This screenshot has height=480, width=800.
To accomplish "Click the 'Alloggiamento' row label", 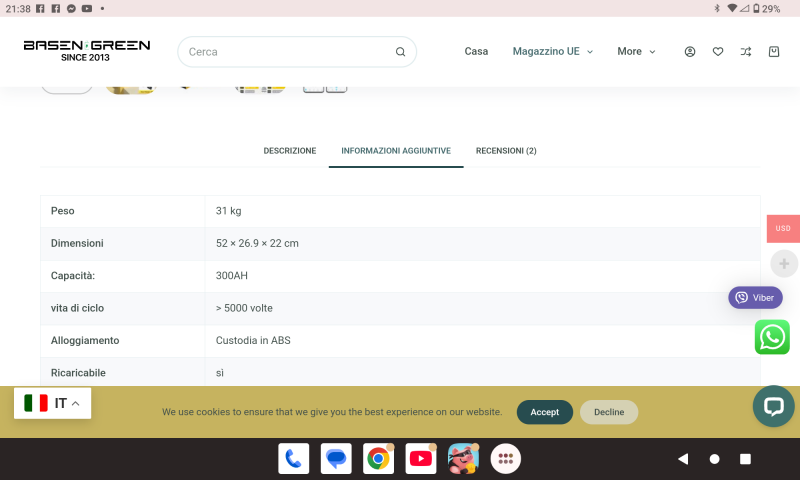I will tap(85, 341).
